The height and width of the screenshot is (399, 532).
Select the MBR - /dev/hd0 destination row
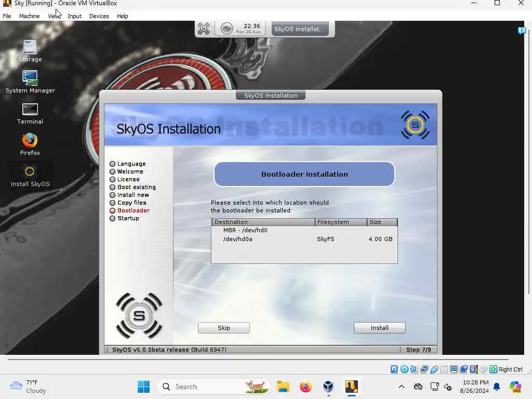[x=304, y=230]
